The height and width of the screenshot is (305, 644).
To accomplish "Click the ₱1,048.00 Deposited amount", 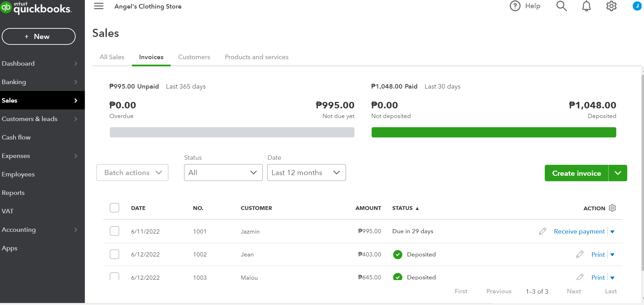I will [592, 105].
